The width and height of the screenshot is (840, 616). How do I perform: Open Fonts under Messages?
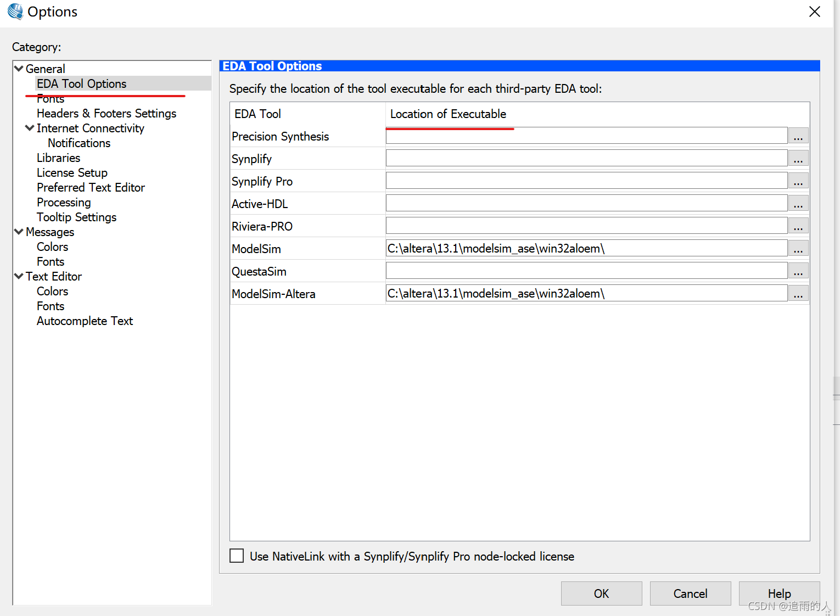(x=51, y=261)
